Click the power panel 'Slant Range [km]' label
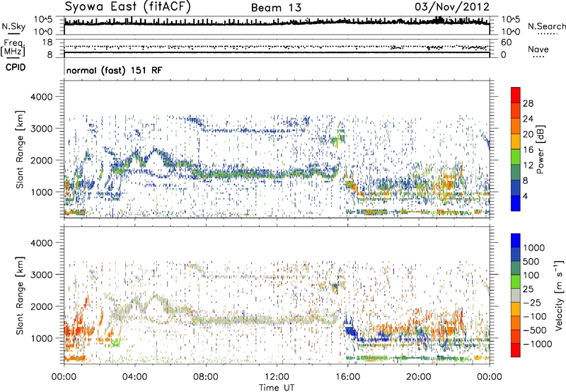The image size is (566, 392). pyautogui.click(x=20, y=149)
